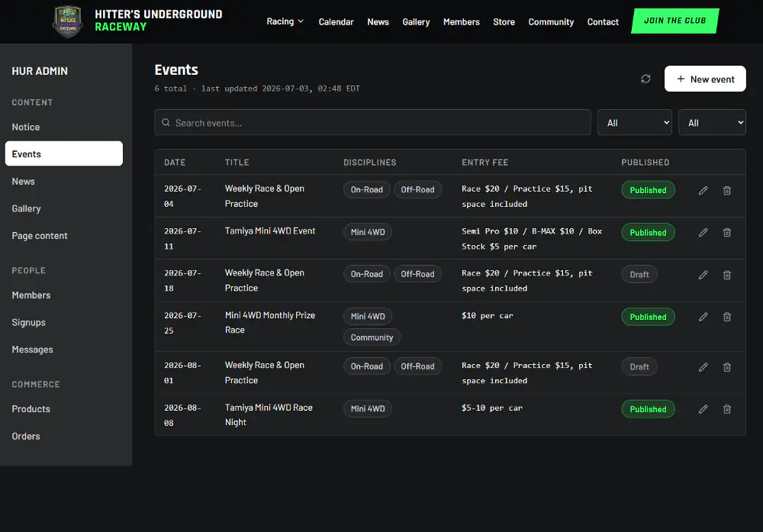Click the Off-Road tag on 2026-08-01 row
The image size is (763, 532).
(x=417, y=366)
